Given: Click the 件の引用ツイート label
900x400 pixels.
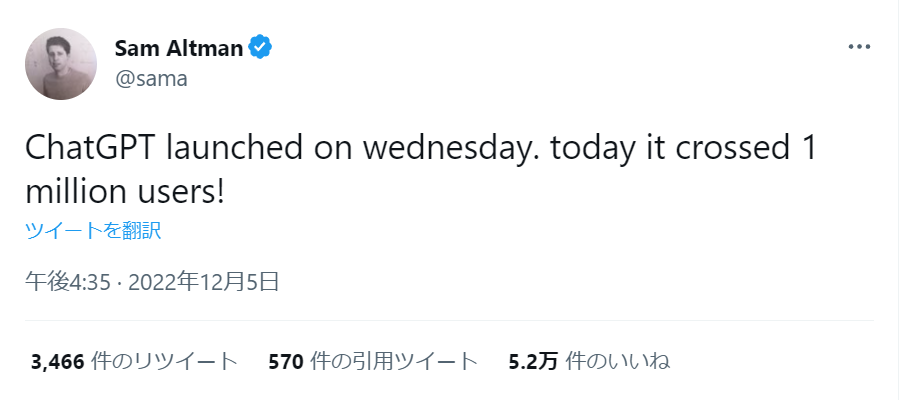Looking at the screenshot, I should pos(393,362).
